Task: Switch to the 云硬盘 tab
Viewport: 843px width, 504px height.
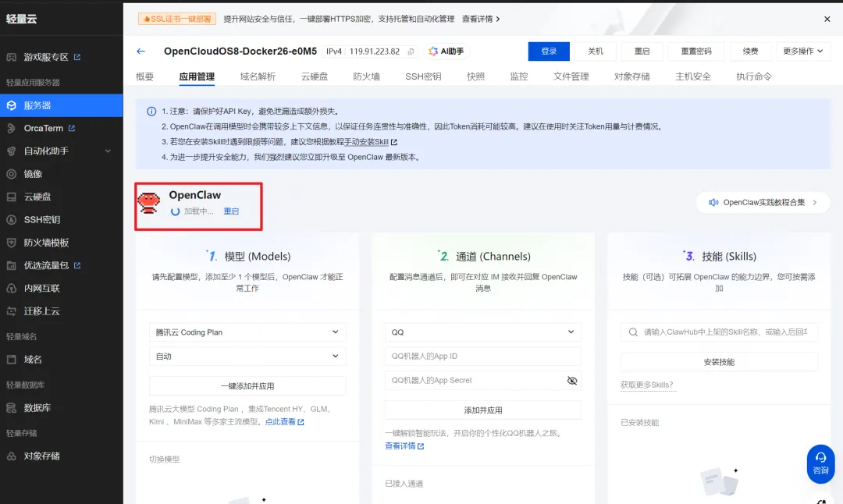Action: pyautogui.click(x=315, y=76)
